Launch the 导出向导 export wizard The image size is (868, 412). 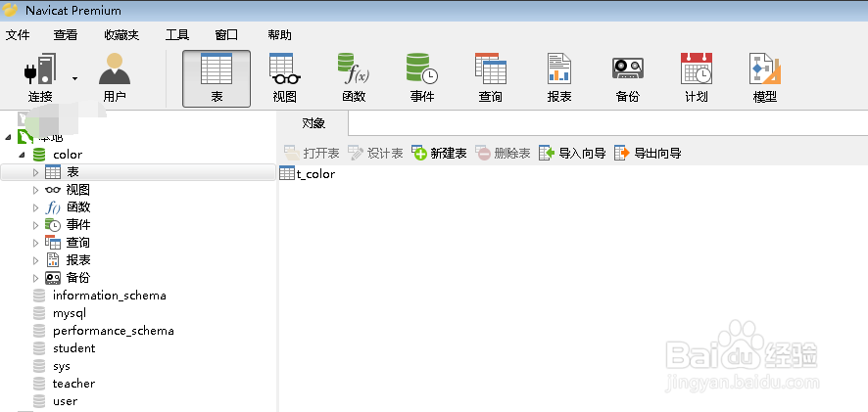coord(648,154)
